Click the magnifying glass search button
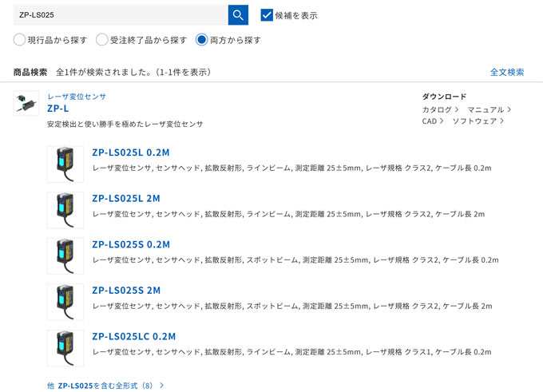 (238, 15)
